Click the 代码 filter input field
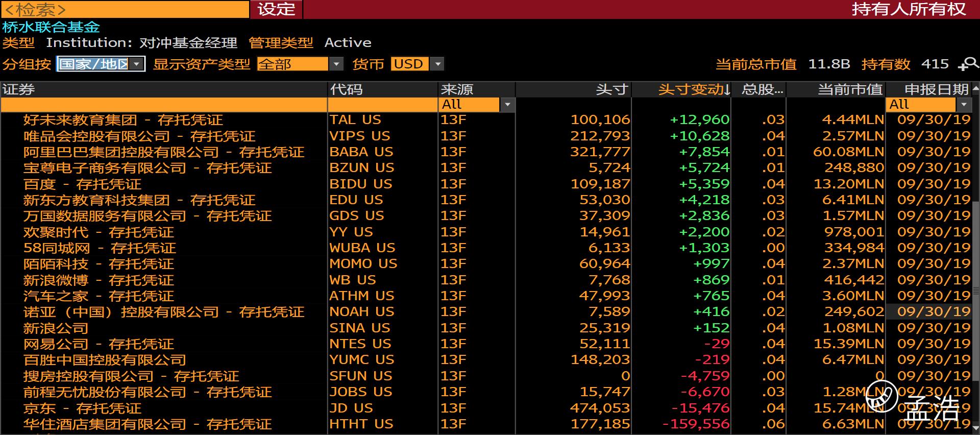 383,105
